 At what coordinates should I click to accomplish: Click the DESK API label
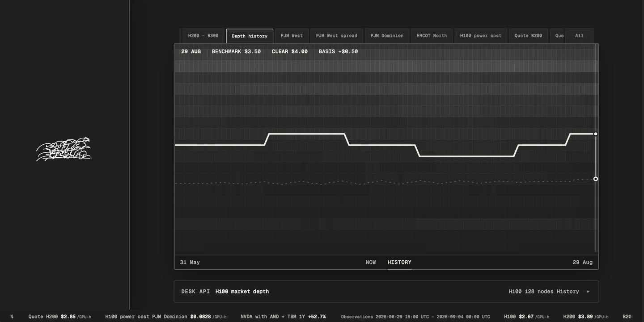195,292
